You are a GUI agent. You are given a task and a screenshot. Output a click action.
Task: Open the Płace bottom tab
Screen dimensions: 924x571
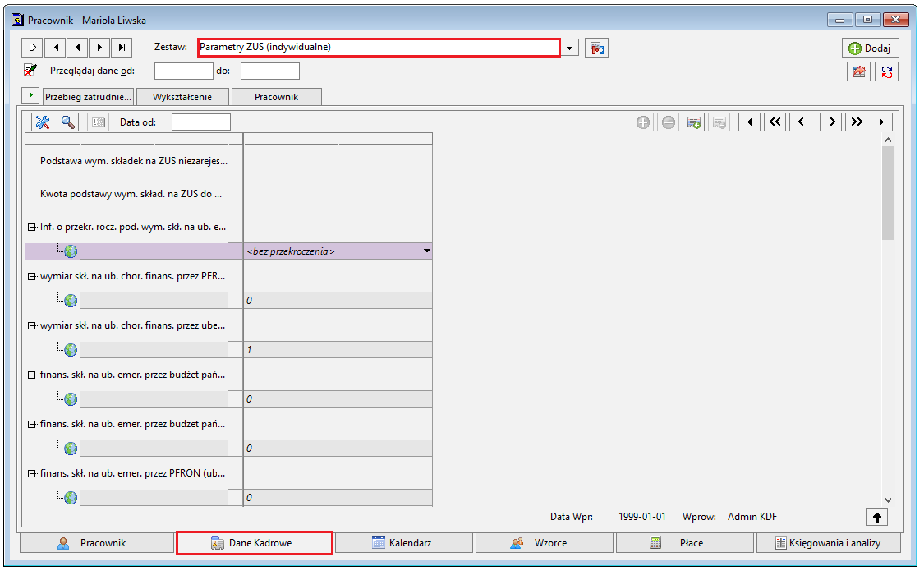pyautogui.click(x=685, y=543)
